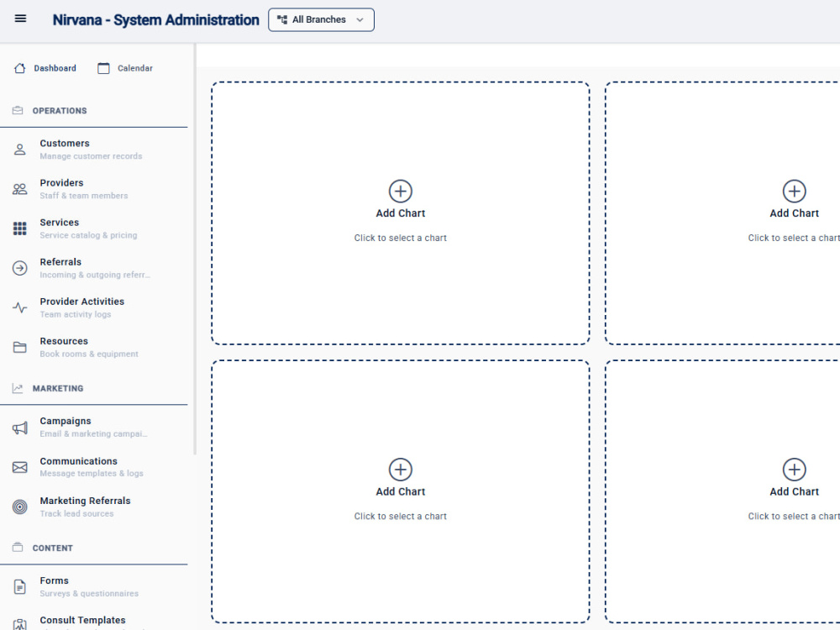Image resolution: width=840 pixels, height=630 pixels.
Task: Click 'Team activity logs' subtitle
Action: coord(76,314)
